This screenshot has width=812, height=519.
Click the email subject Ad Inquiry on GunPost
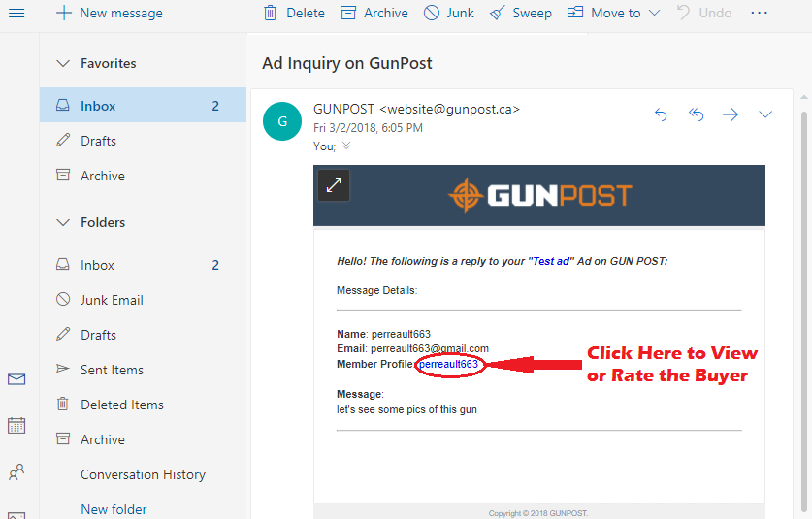347,63
